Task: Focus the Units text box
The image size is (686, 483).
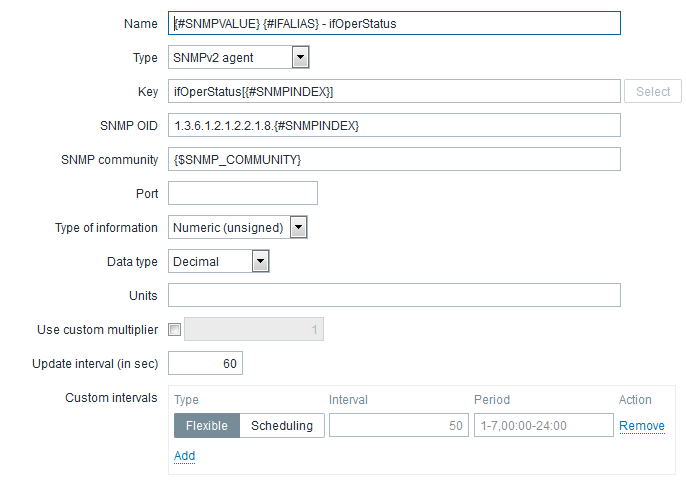Action: 394,296
